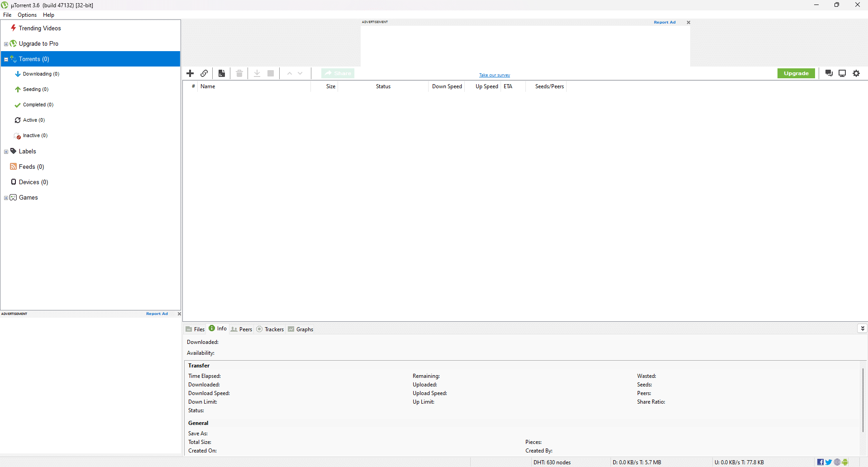Open the File menu
This screenshot has width=868, height=467.
click(7, 15)
